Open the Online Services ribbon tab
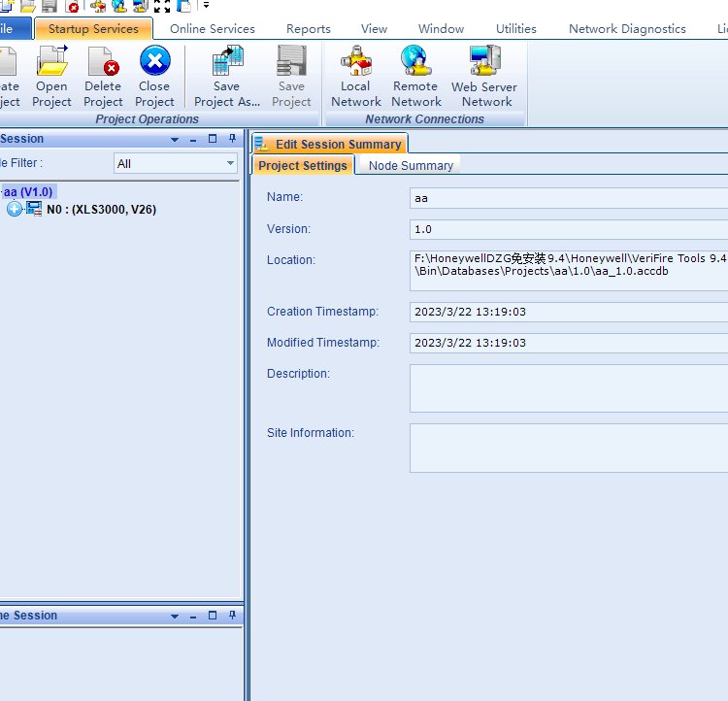Image resolution: width=728 pixels, height=701 pixels. (213, 29)
